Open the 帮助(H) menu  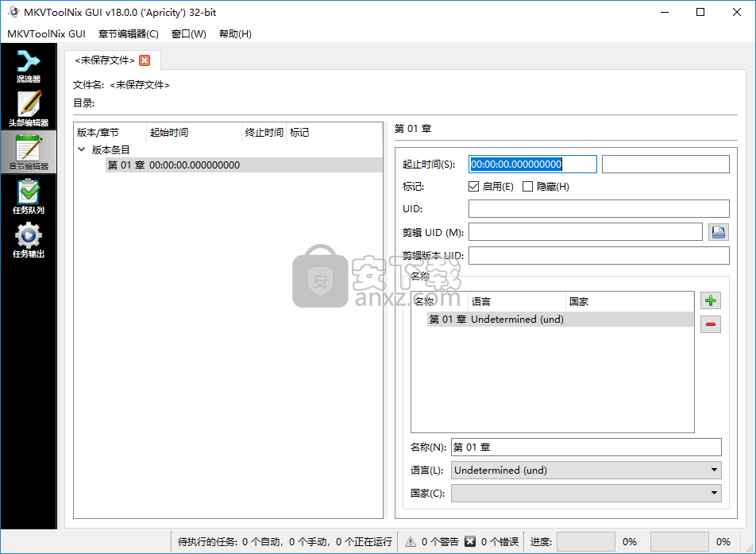235,33
